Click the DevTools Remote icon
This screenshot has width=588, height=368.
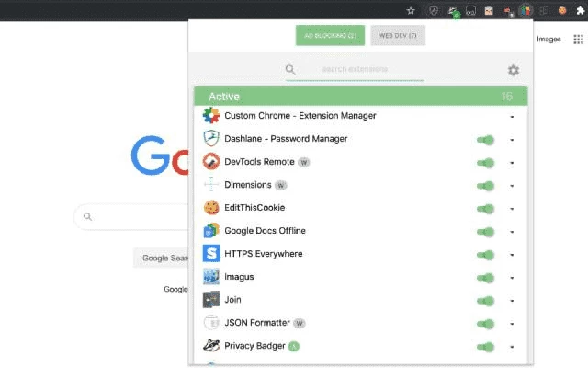[x=211, y=162]
